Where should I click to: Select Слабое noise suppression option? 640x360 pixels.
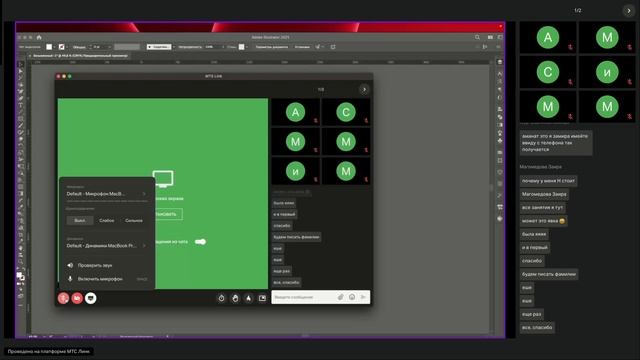[107, 220]
